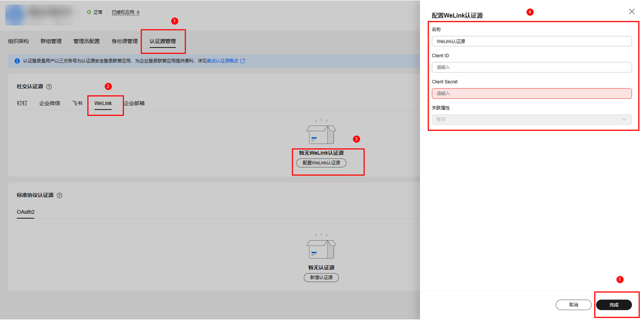Click the 正常 status indicator

click(x=95, y=12)
